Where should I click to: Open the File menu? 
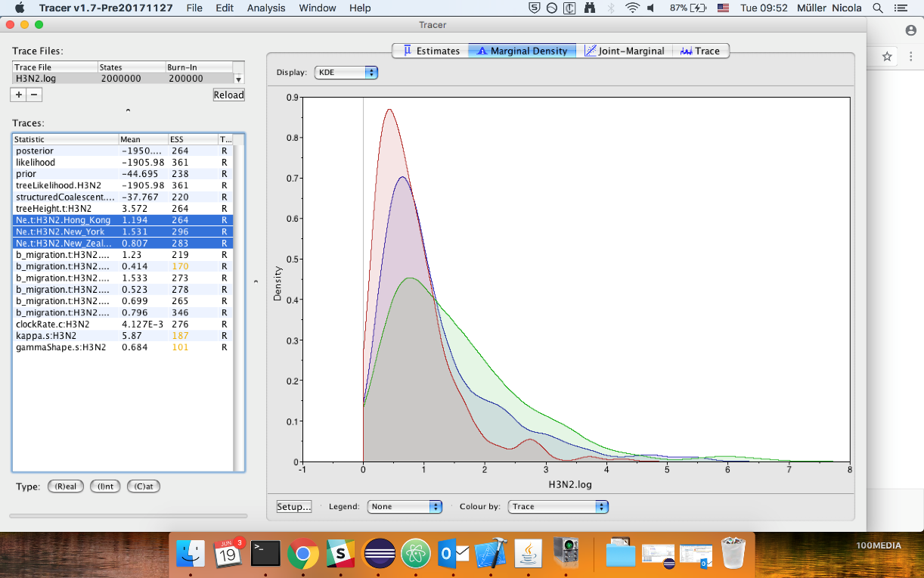tap(194, 8)
